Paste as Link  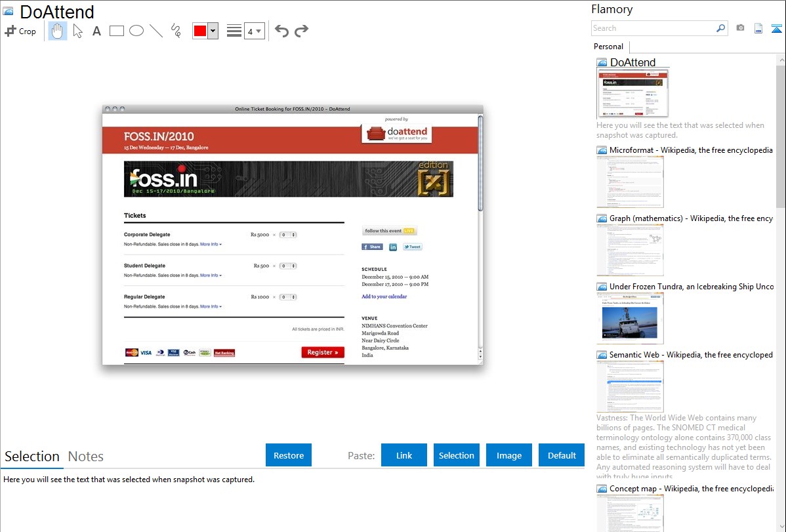click(x=404, y=455)
